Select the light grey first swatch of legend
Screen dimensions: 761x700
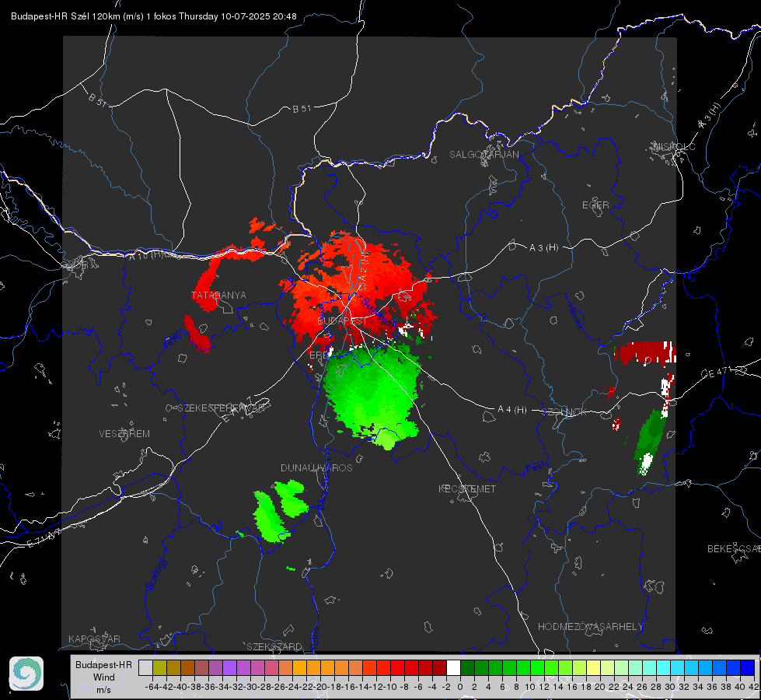coord(145,667)
